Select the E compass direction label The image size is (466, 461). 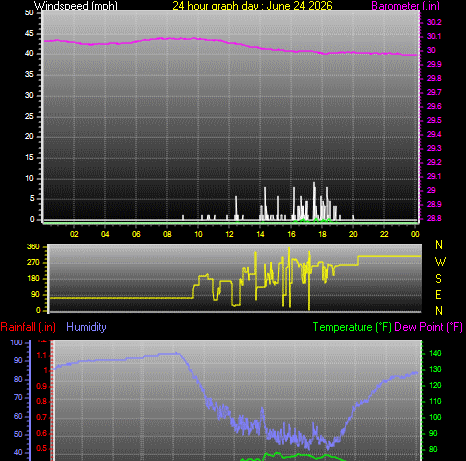click(439, 295)
